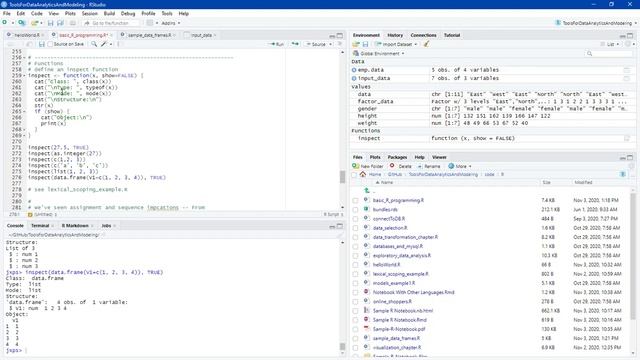
Task: Open the Addins dropdown
Action: (x=171, y=23)
